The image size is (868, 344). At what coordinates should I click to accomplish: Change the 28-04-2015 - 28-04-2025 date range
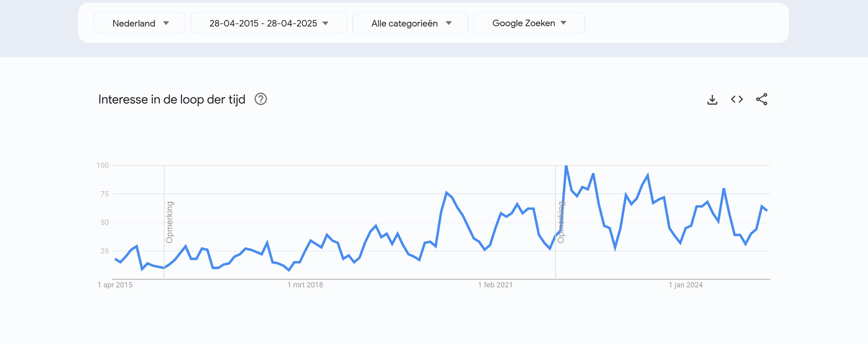[x=269, y=23]
